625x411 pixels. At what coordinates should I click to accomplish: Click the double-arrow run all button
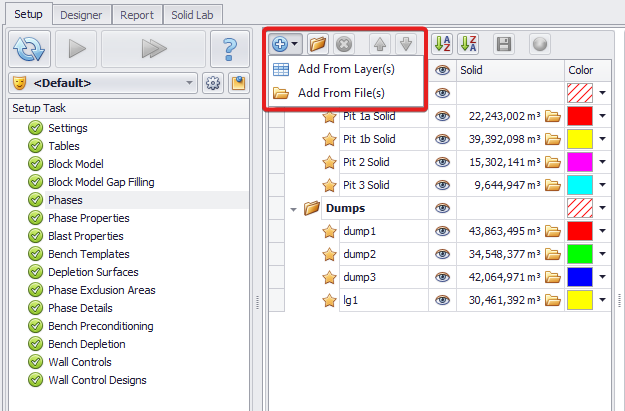click(153, 49)
